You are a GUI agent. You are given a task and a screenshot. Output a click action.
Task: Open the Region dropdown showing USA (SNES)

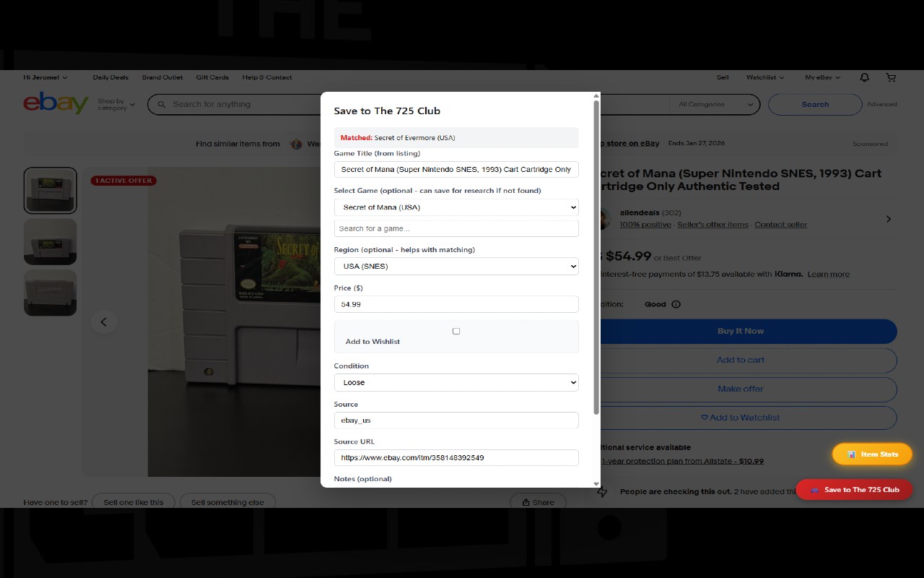[456, 266]
